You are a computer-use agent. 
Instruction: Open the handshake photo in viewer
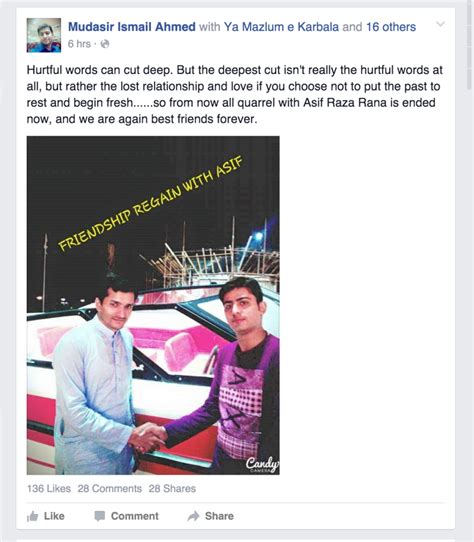tap(153, 305)
